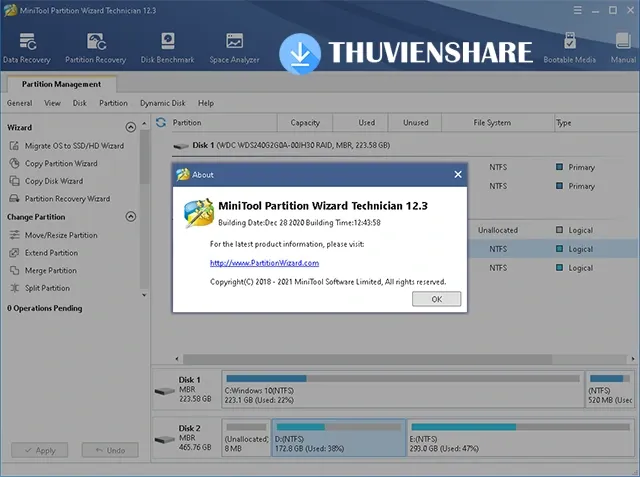The image size is (640, 477).
Task: Sort by Unused column header
Action: tap(416, 122)
